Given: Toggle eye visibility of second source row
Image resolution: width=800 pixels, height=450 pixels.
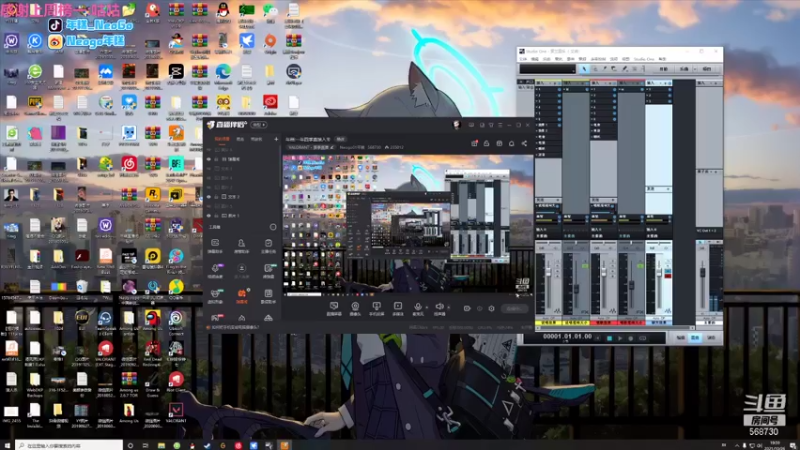Looking at the screenshot, I should click(209, 159).
